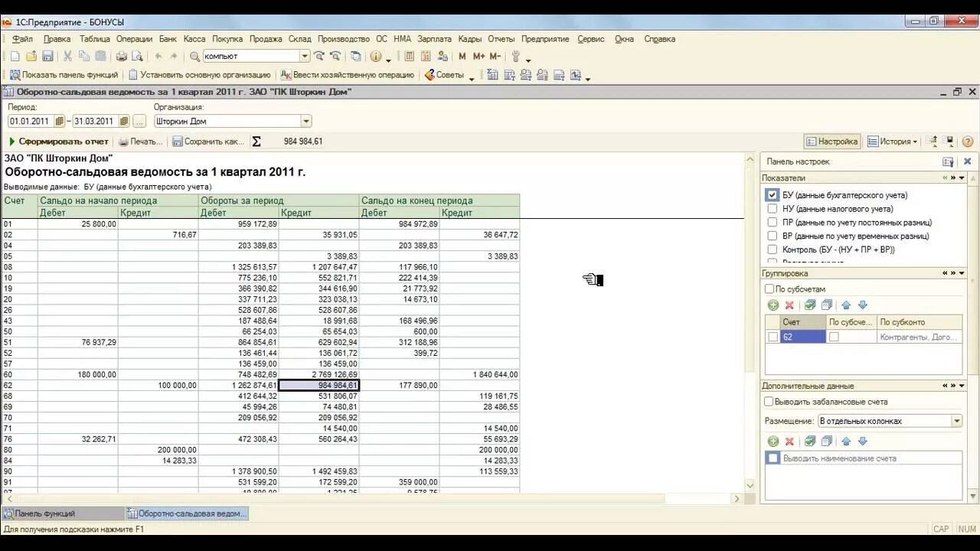The height and width of the screenshot is (551, 980).
Task: Open the Организация dropdown arrow
Action: pos(306,121)
